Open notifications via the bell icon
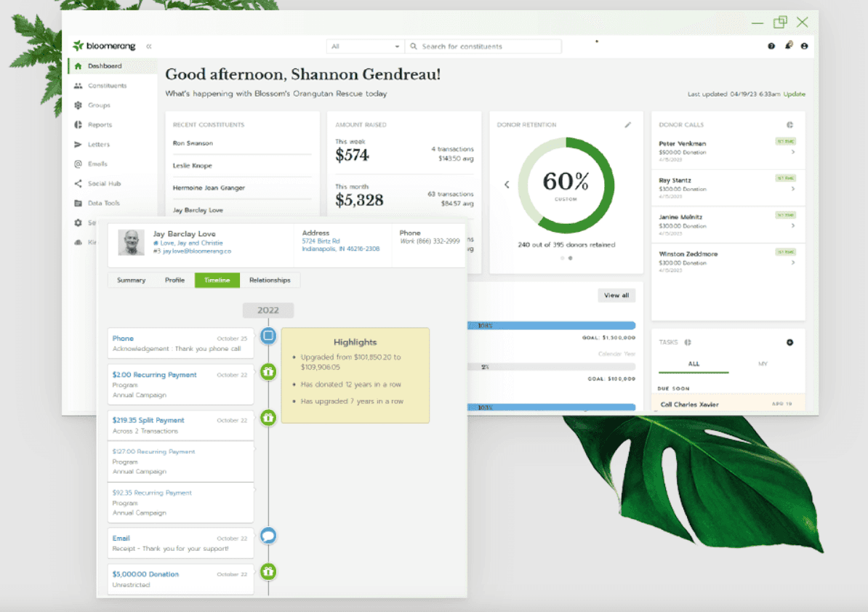Image resolution: width=868 pixels, height=612 pixels. 789,46
